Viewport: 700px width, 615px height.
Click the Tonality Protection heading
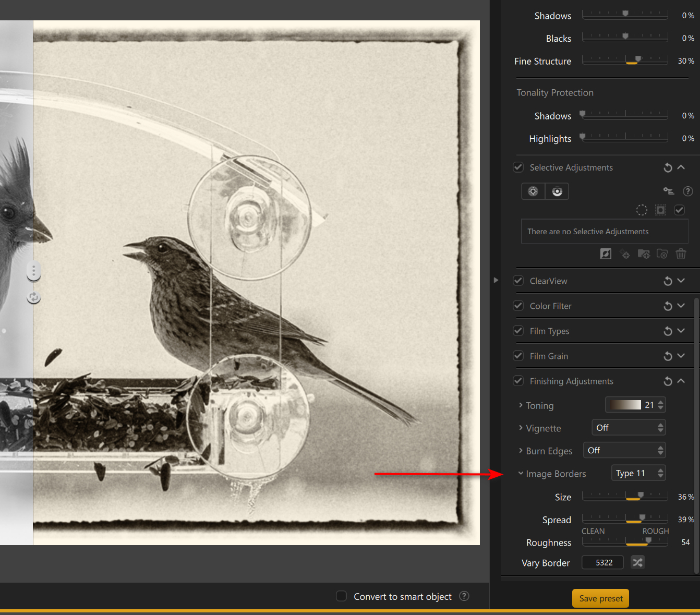(555, 92)
